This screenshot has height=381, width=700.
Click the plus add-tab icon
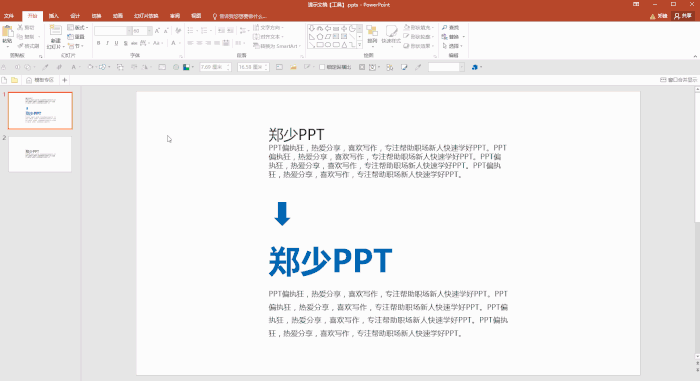64,80
